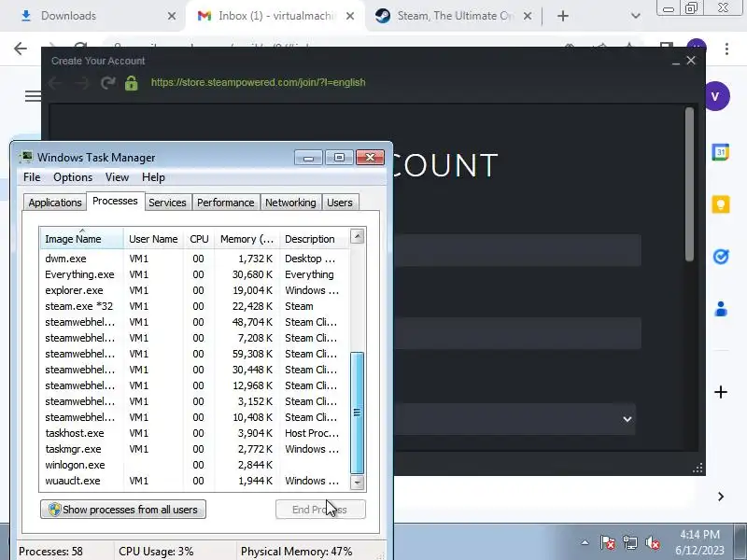Open the browser tab search dropdown

tap(636, 16)
